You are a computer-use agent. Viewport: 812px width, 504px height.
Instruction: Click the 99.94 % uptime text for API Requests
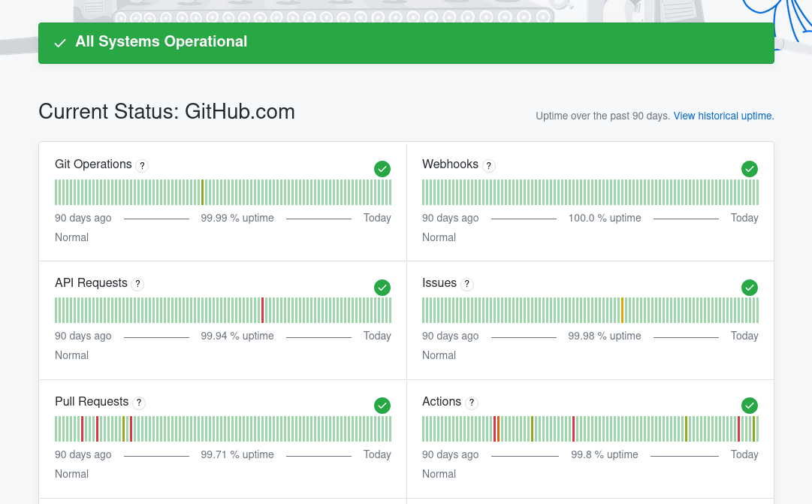tap(237, 337)
